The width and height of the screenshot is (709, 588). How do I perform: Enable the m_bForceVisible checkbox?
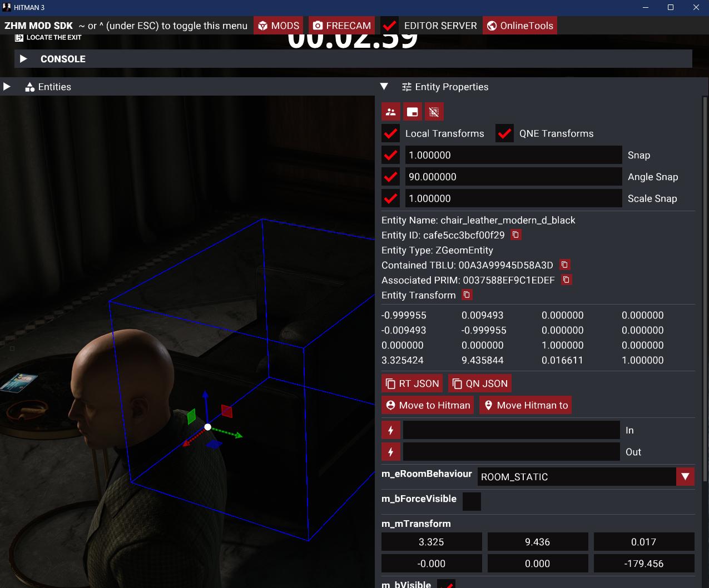(472, 501)
